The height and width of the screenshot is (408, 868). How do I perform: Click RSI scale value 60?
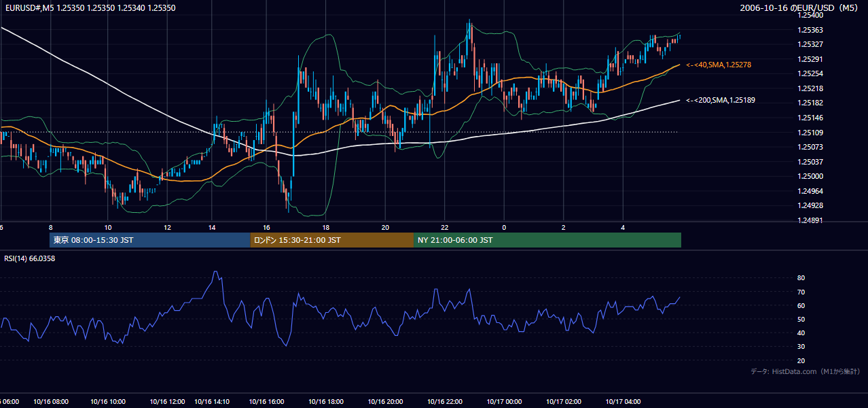[x=801, y=305]
